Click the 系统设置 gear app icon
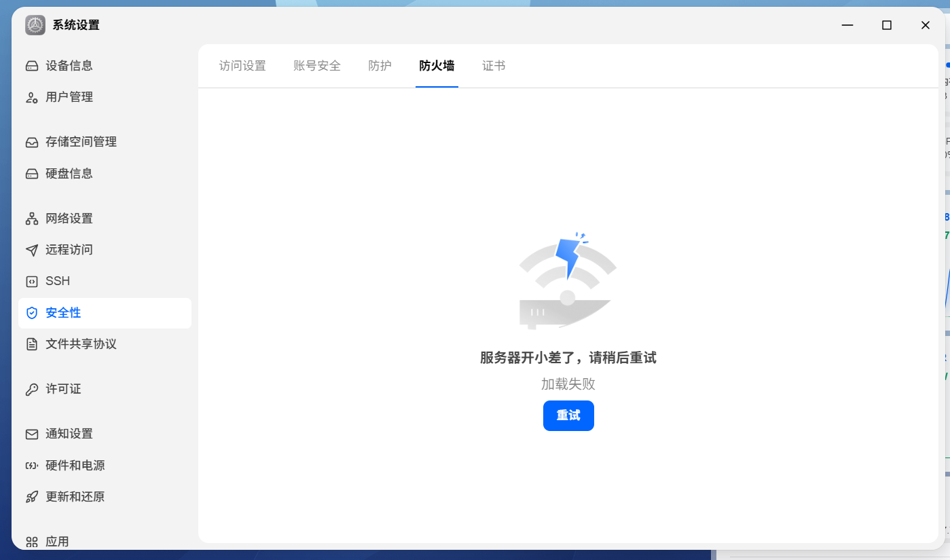 (x=35, y=25)
